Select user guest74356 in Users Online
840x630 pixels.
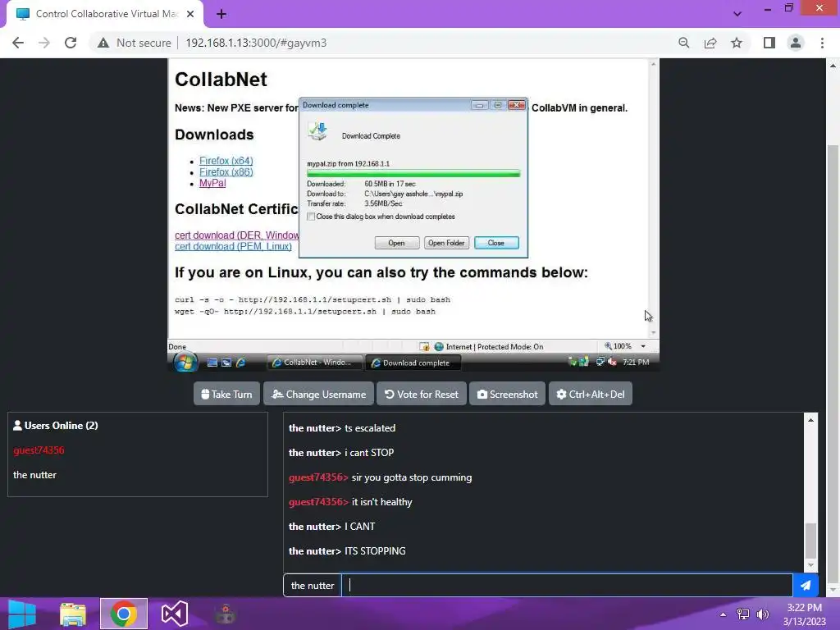pyautogui.click(x=39, y=450)
